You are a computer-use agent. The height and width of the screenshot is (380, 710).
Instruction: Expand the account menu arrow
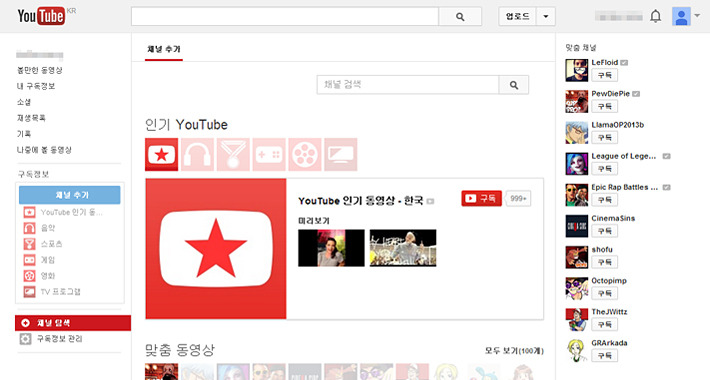pos(697,16)
